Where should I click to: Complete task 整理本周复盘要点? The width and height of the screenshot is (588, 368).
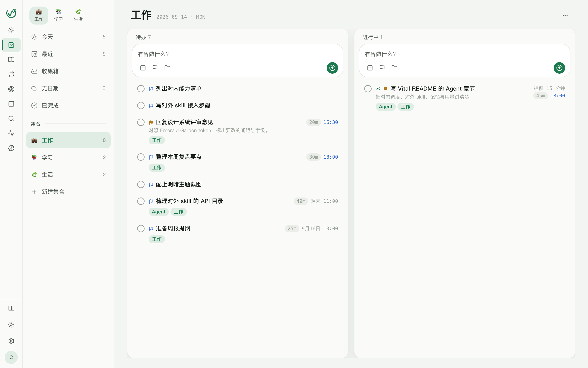[x=141, y=157]
